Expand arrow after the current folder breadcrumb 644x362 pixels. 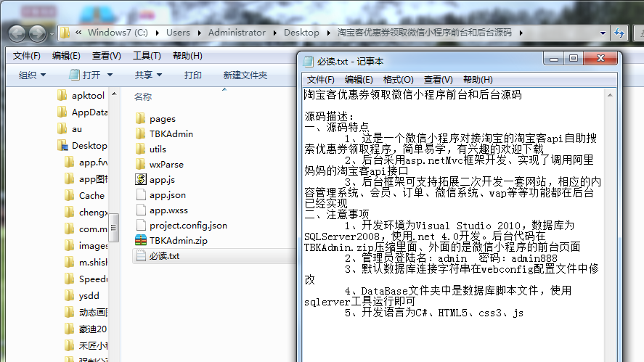pyautogui.click(x=521, y=33)
